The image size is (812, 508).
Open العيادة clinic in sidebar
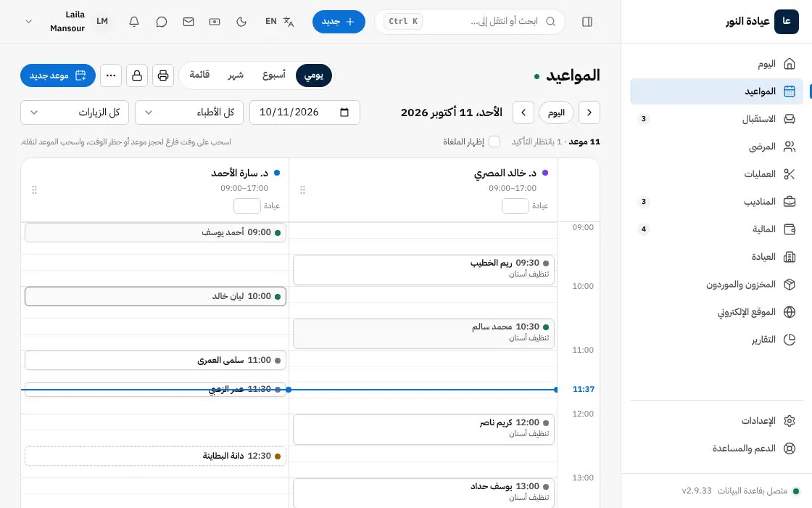[x=717, y=257]
